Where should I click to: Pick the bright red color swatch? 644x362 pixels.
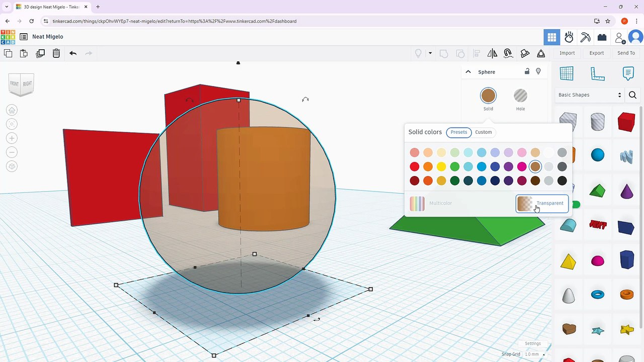coord(415,166)
